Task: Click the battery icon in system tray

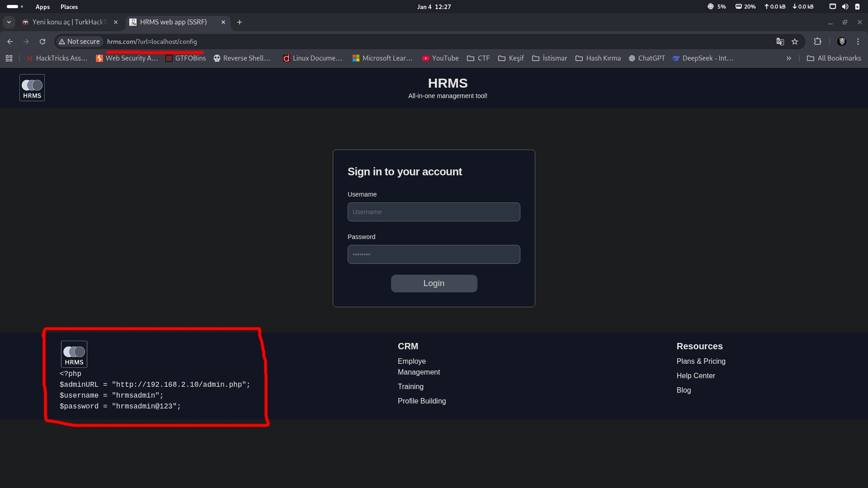Action: (857, 7)
